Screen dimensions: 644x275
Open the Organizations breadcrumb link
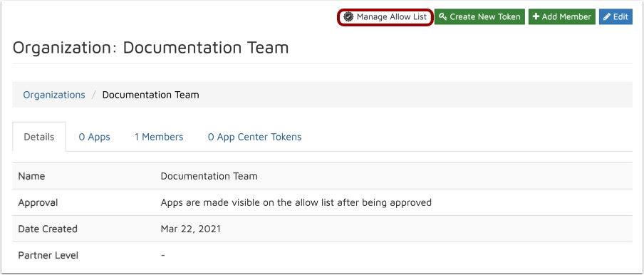(54, 95)
